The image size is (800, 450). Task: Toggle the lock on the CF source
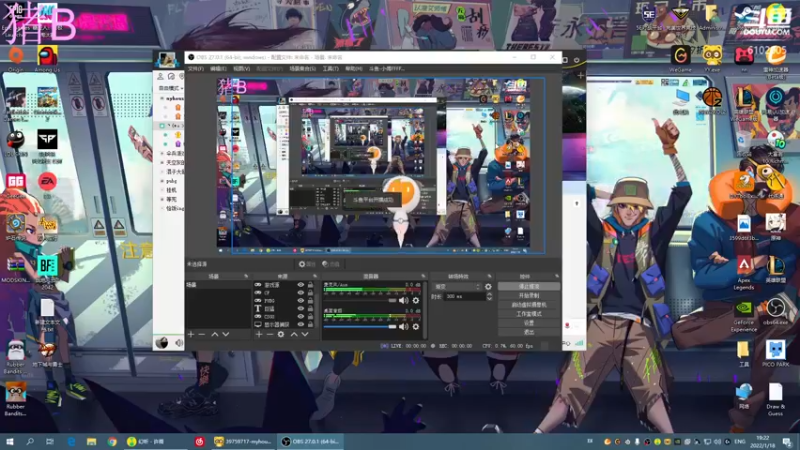tap(310, 293)
